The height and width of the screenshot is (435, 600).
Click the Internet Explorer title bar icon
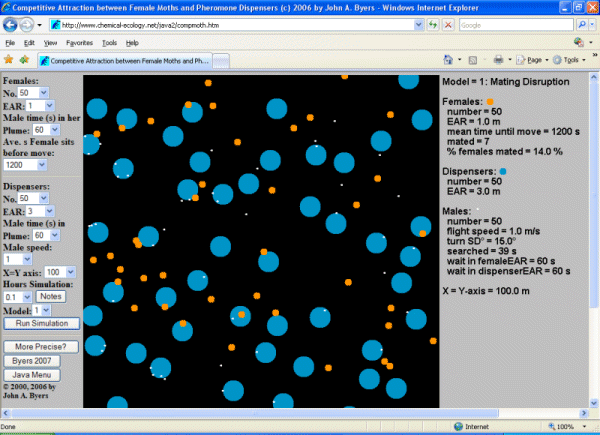(6, 7)
